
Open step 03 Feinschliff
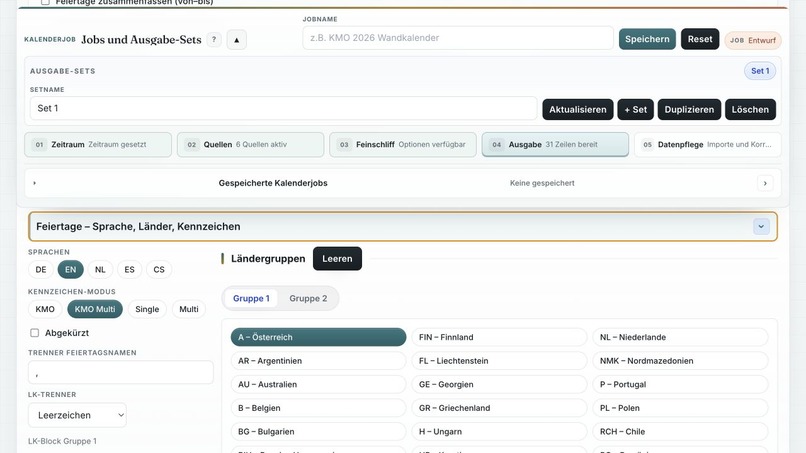coord(402,144)
